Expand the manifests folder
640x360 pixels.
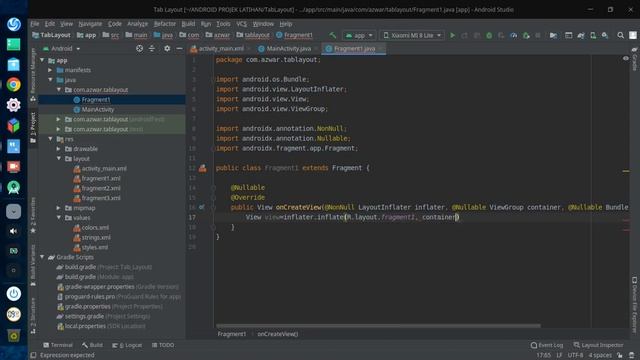(51, 70)
